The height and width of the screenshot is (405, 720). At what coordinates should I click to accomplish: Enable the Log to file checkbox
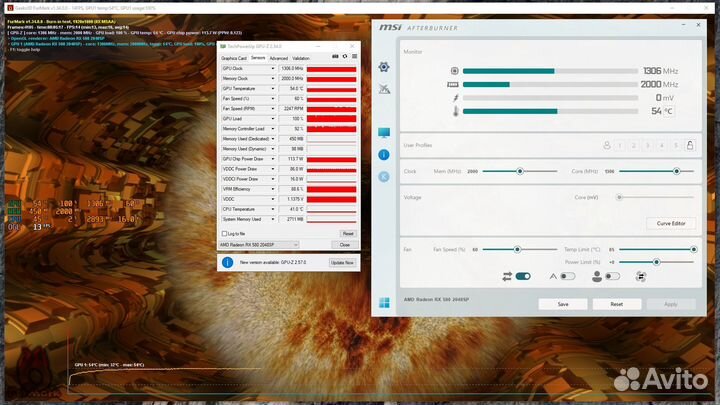(225, 234)
